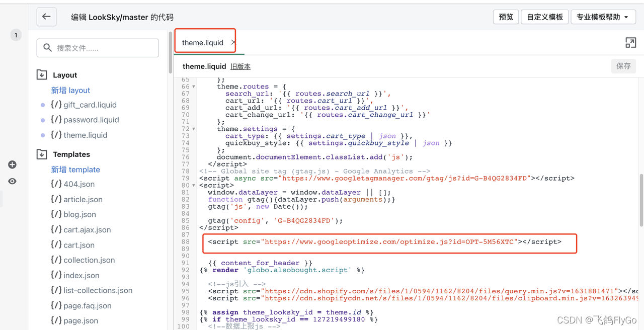Screen dimensions: 644x330
Task: Click line 88 googleoptimize script code
Action: 385,242
